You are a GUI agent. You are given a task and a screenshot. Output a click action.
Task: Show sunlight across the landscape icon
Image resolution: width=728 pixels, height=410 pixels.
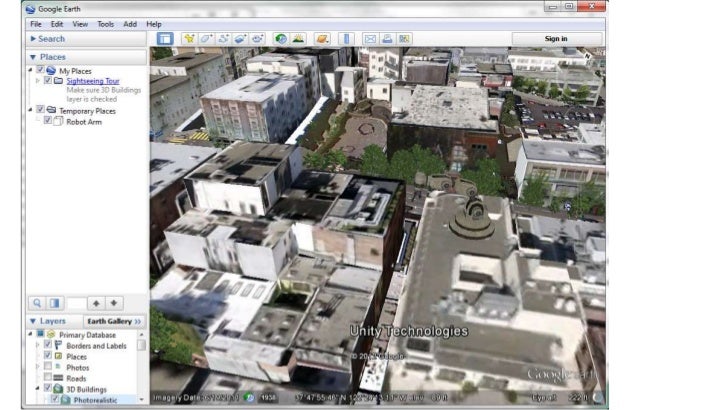point(298,39)
